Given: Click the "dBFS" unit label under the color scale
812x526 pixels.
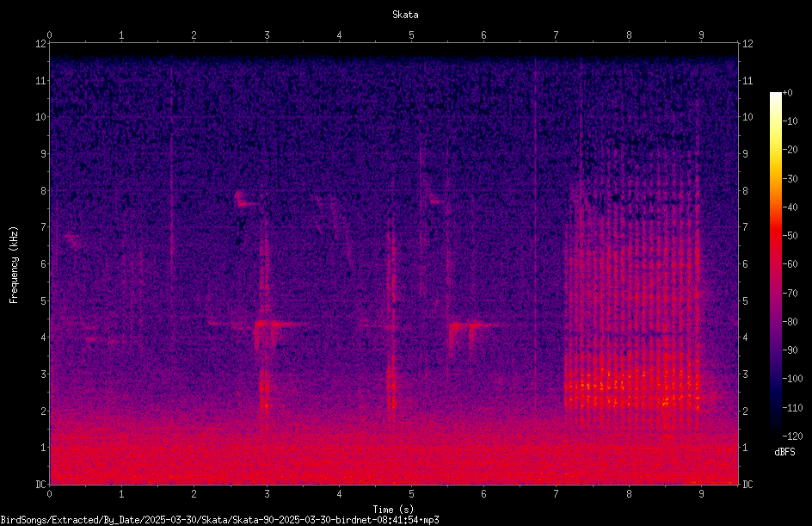Looking at the screenshot, I should [784, 452].
